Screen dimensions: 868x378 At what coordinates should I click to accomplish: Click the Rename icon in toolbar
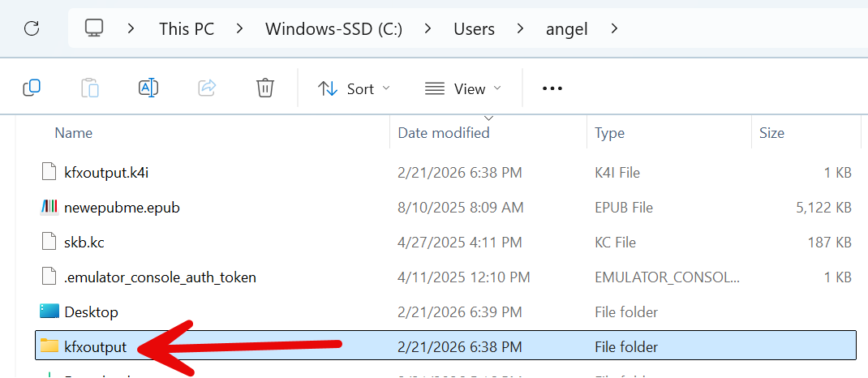click(x=148, y=88)
